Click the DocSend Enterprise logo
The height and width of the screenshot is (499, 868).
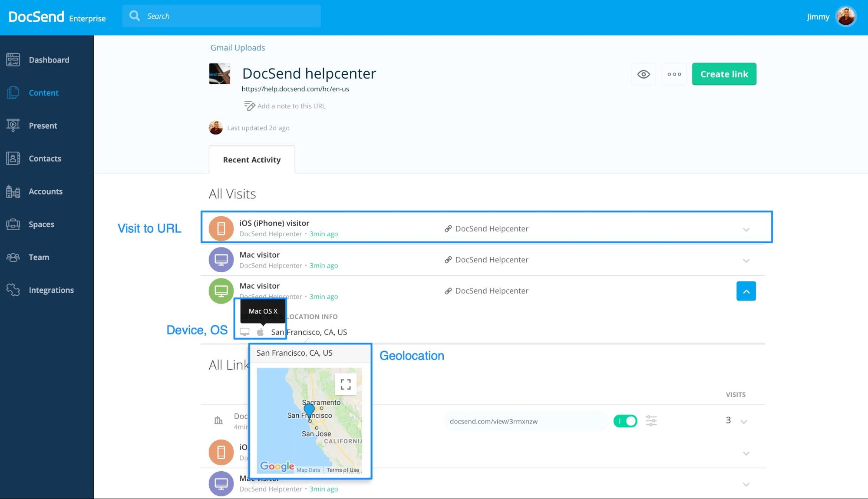pyautogui.click(x=57, y=17)
